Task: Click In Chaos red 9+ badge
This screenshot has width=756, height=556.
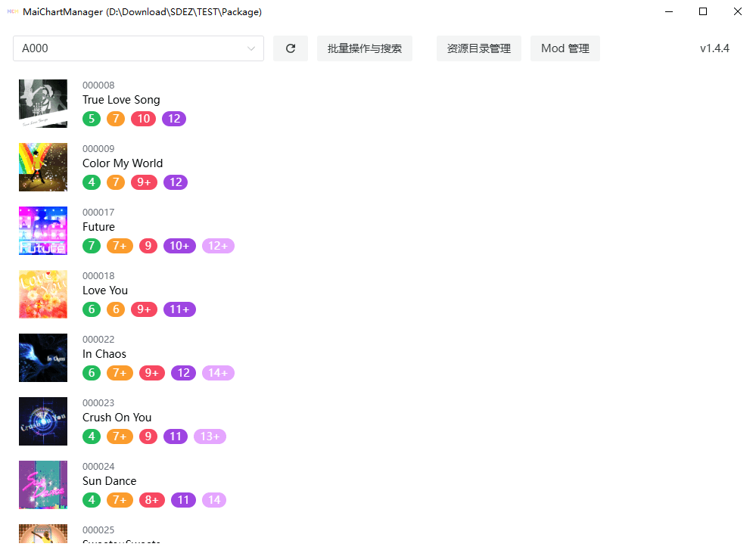Action: point(152,373)
